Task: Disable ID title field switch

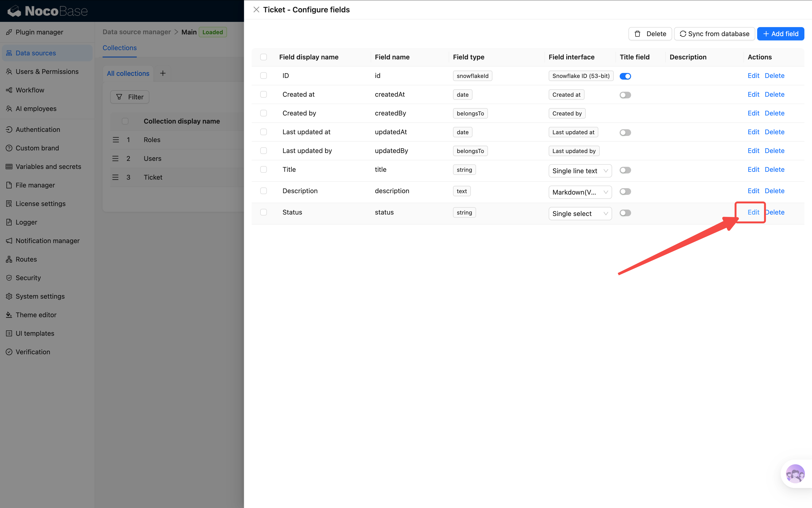Action: [625, 76]
